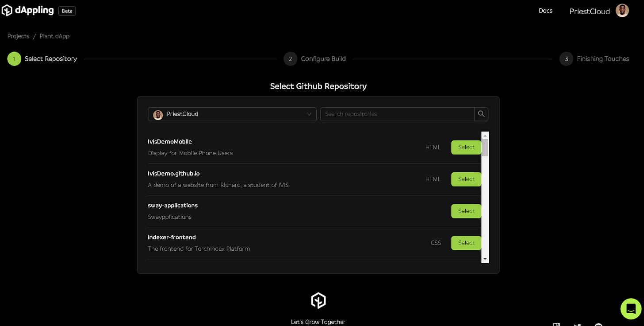The image size is (644, 326).
Task: Click 'A demo of a website from Richard' description
Action: pos(218,185)
